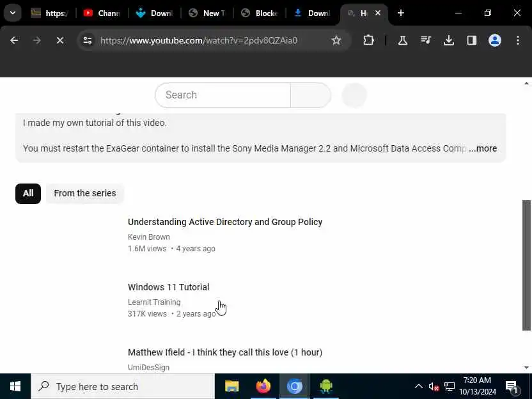Open Firefox from the taskbar
The image size is (532, 399).
click(263, 386)
